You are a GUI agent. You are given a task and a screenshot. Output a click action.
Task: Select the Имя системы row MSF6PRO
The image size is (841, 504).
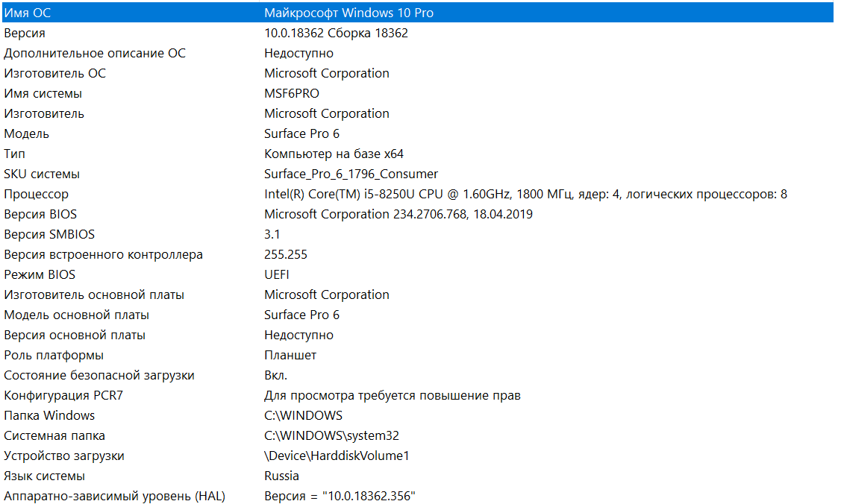point(418,93)
